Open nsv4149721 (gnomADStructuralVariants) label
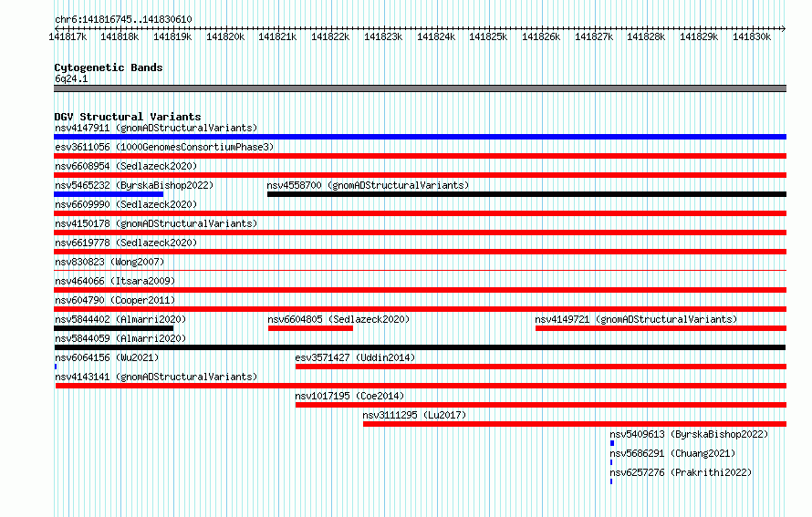812x517 pixels. point(636,319)
